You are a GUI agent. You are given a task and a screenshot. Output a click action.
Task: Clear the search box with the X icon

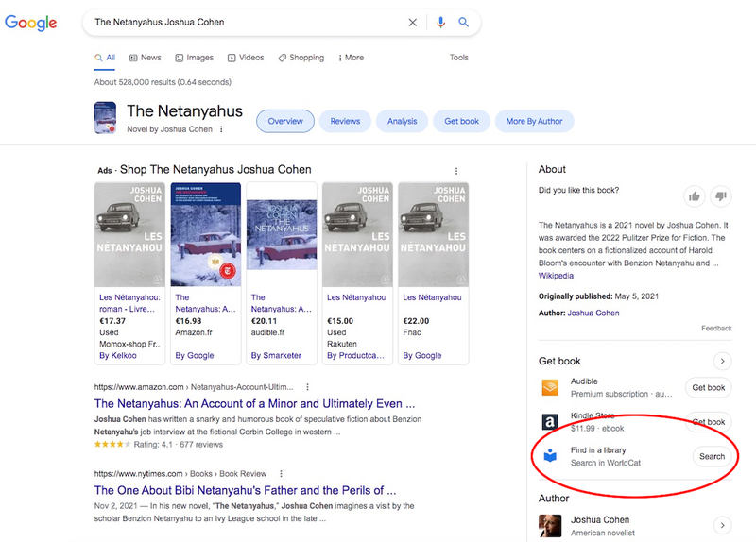click(413, 22)
